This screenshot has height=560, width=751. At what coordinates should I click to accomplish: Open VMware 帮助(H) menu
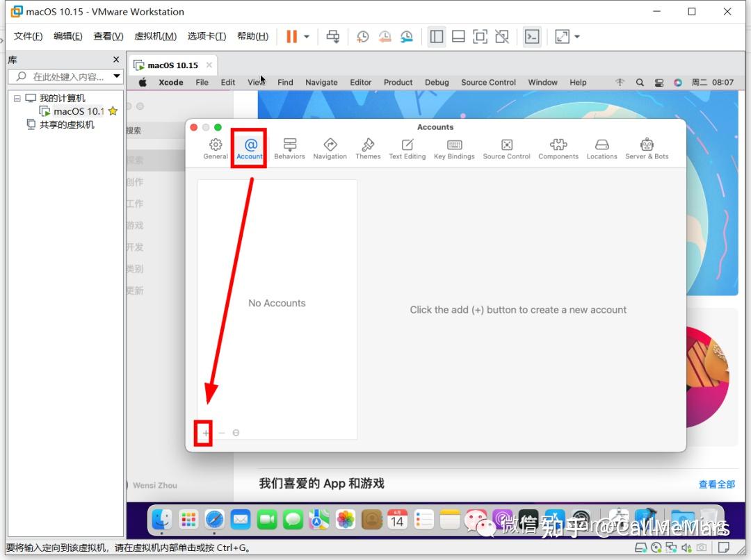point(252,36)
